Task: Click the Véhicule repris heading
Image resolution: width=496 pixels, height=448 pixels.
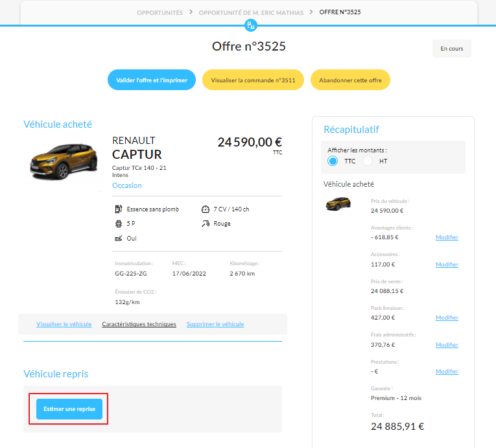Action: tap(56, 374)
